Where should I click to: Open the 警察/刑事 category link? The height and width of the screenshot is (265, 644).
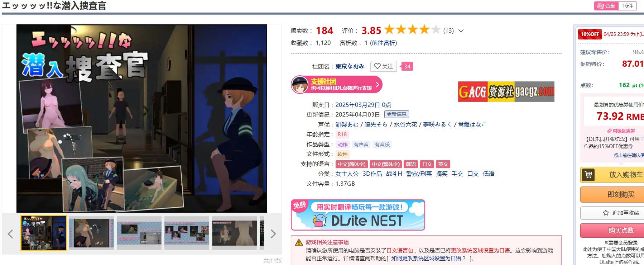coord(419,174)
